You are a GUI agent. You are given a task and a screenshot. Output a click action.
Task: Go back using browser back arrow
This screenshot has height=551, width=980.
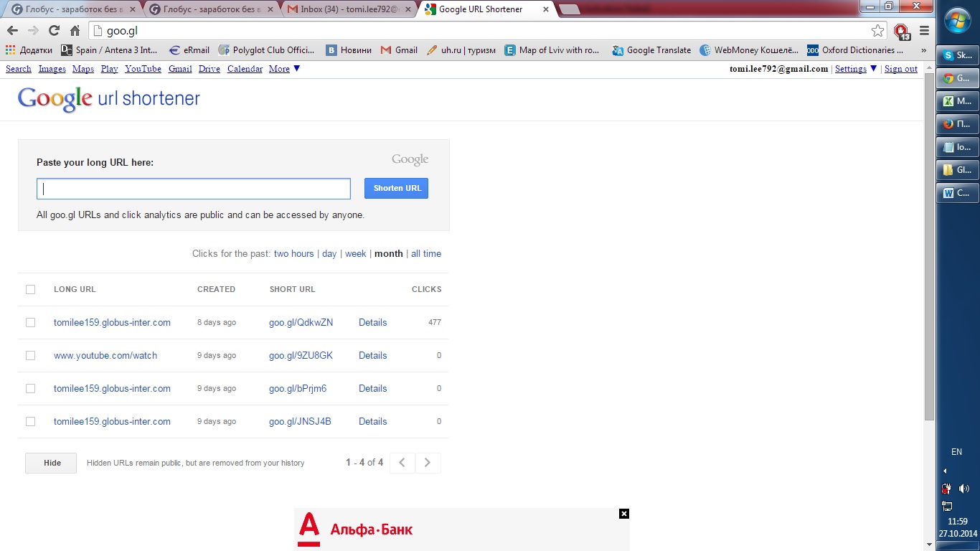coord(12,31)
